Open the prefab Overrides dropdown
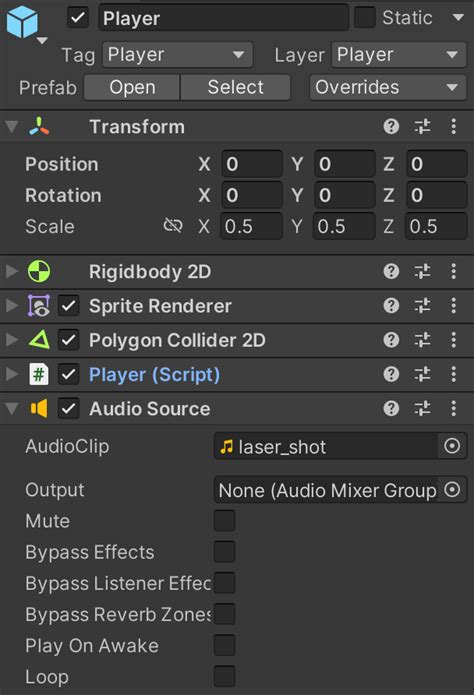This screenshot has width=474, height=695. coord(388,87)
